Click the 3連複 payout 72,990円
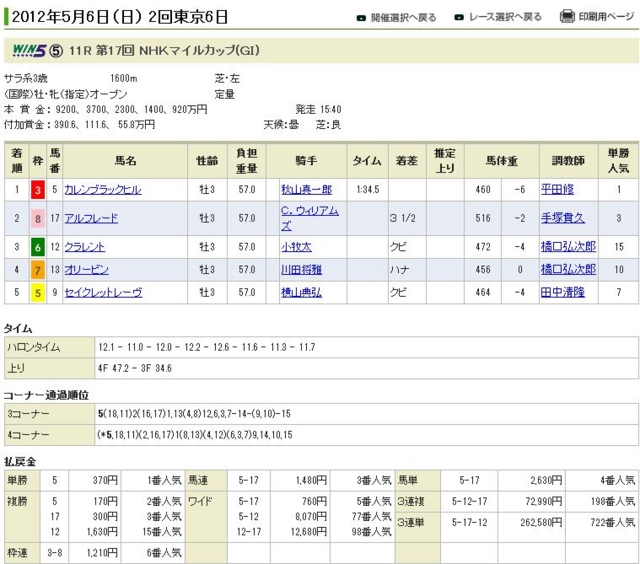The height and width of the screenshot is (564, 640). 544,501
